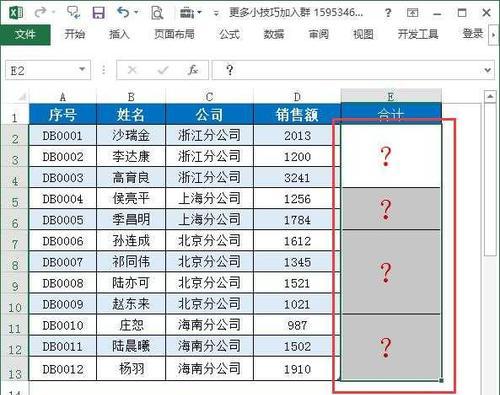The width and height of the screenshot is (500, 395).
Task: Click cell with sales value 3241
Action: (297, 177)
